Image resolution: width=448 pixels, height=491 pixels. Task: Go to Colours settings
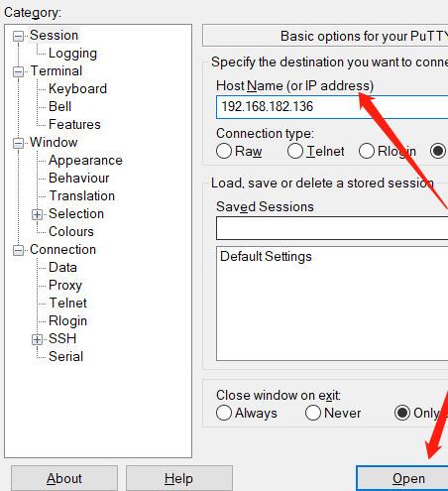(71, 231)
